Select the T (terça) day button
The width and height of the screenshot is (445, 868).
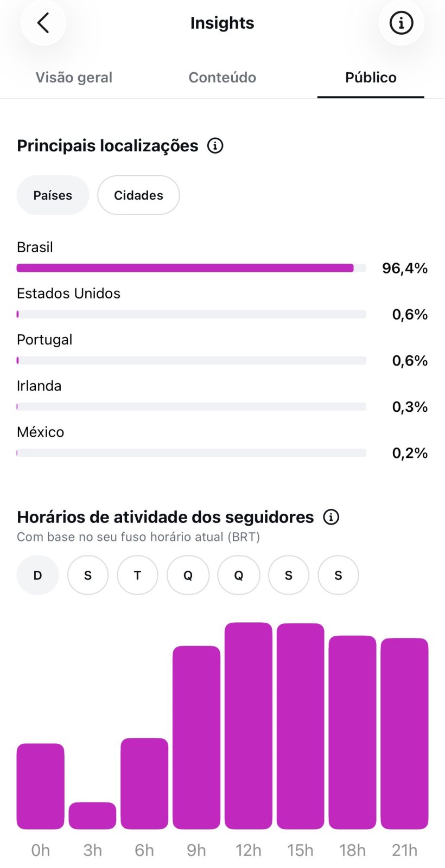[x=137, y=575]
